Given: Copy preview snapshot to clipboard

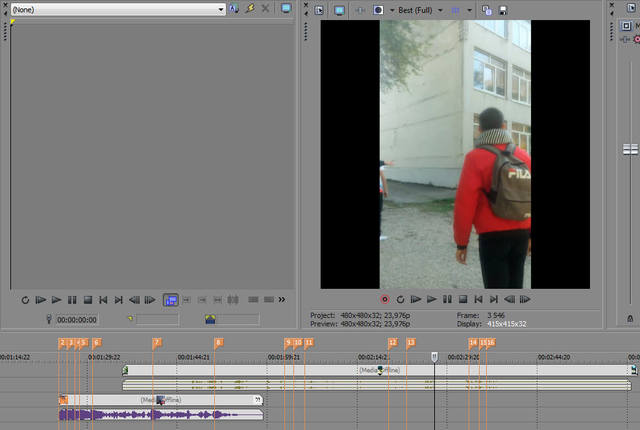Looking at the screenshot, I should pos(487,10).
